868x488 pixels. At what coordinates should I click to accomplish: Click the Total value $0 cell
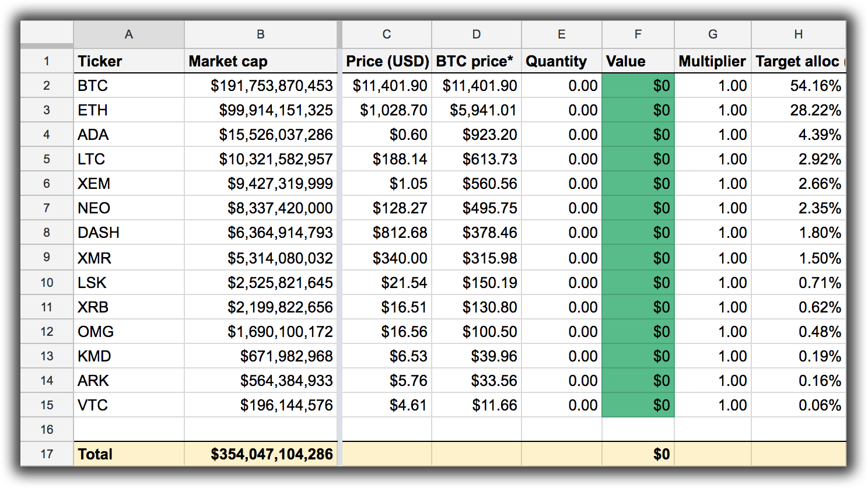(638, 454)
